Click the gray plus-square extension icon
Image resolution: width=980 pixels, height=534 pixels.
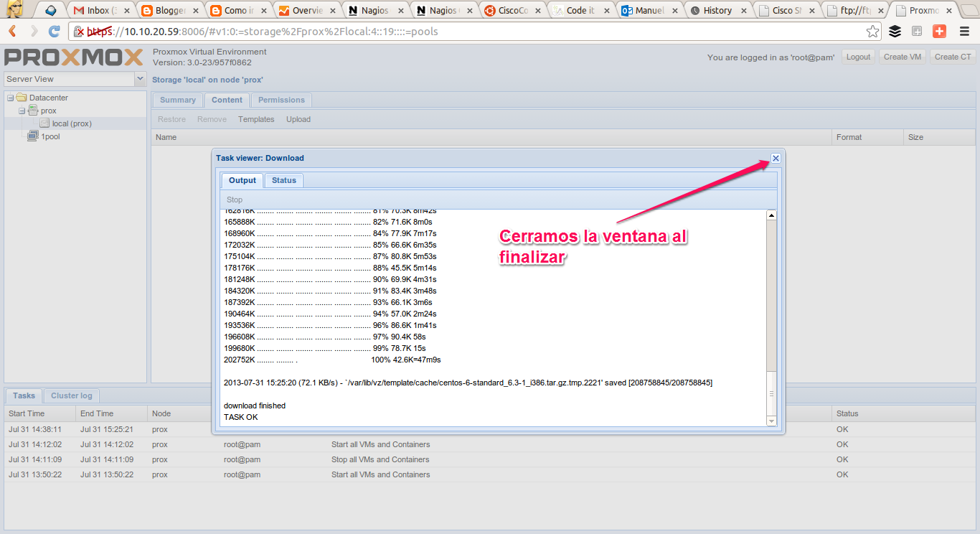[x=917, y=32]
